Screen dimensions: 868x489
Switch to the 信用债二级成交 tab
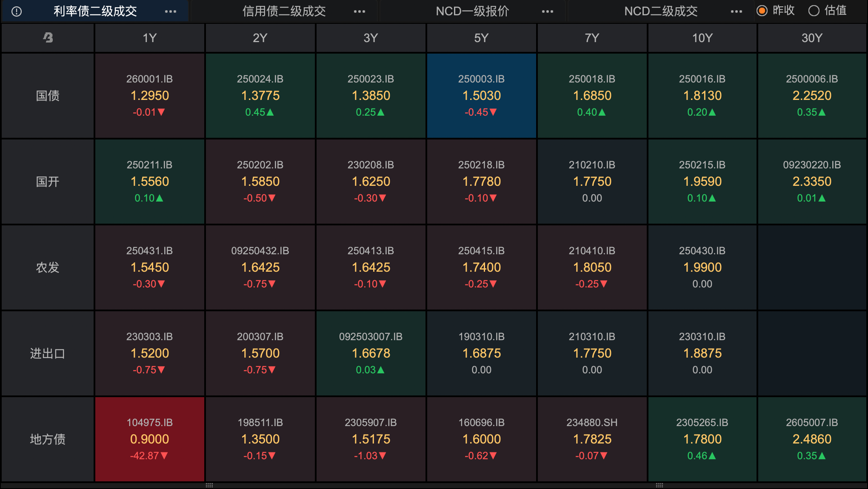284,11
